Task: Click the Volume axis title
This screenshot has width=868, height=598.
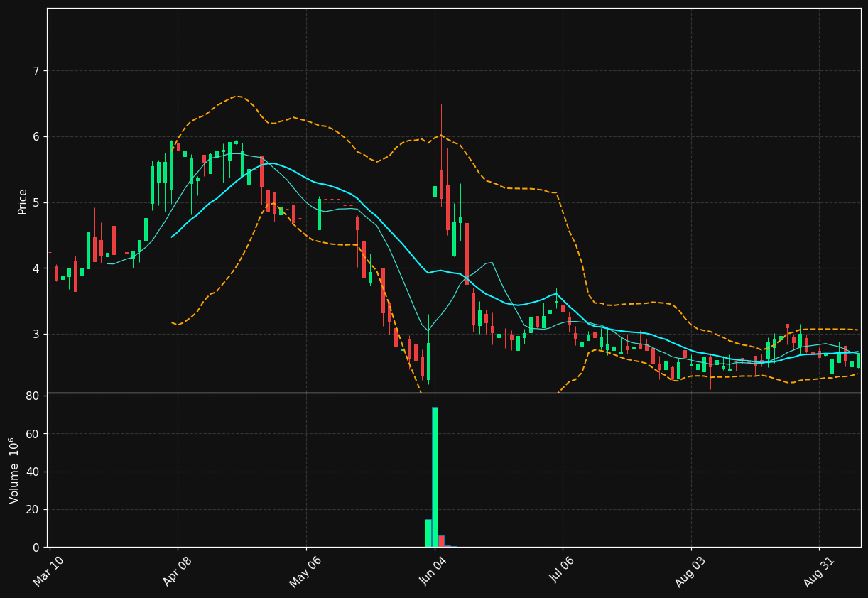Action: tap(14, 470)
